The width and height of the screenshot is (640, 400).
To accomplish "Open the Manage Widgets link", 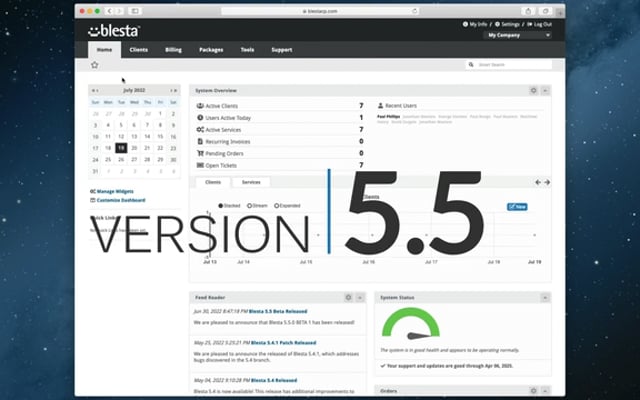I will coord(115,191).
